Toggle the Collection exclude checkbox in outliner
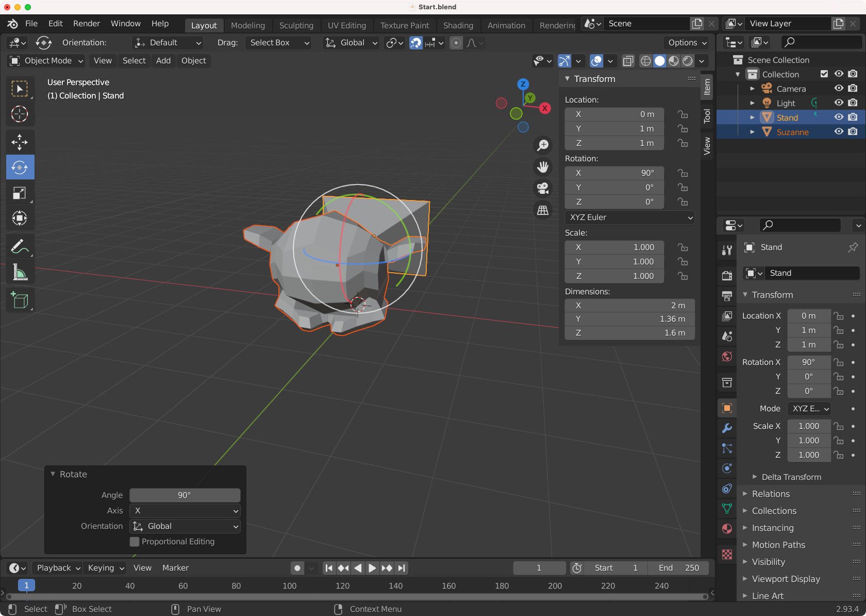866x616 pixels. [824, 74]
